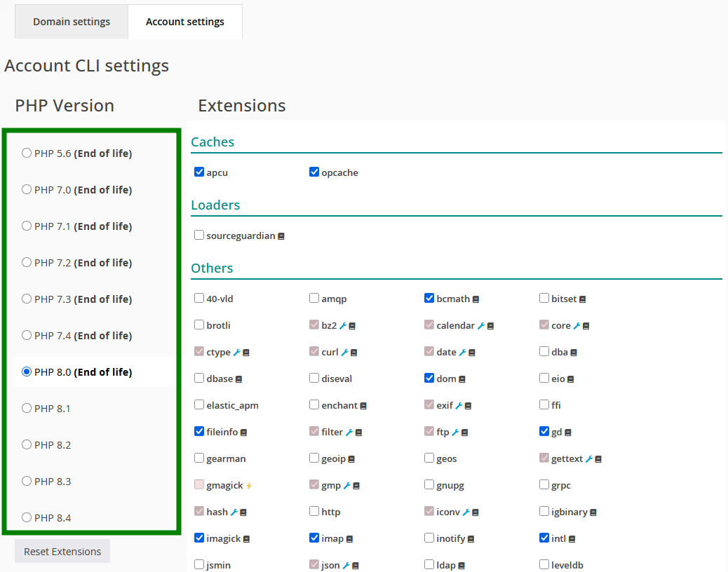This screenshot has height=572, width=728.
Task: Tick the amqp extension checkbox
Action: [x=314, y=299]
